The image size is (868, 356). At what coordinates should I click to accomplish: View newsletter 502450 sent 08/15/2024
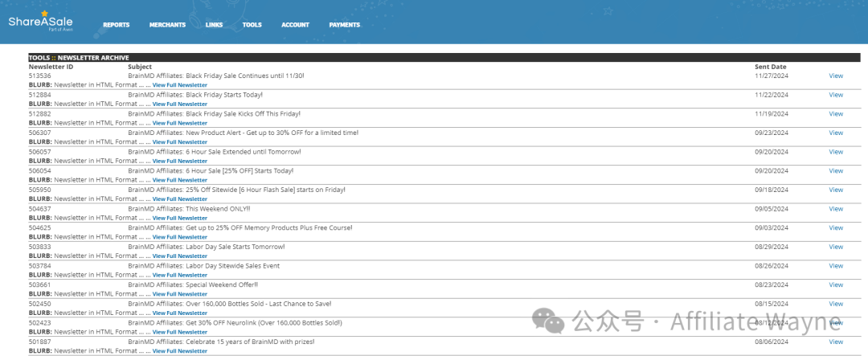[836, 304]
